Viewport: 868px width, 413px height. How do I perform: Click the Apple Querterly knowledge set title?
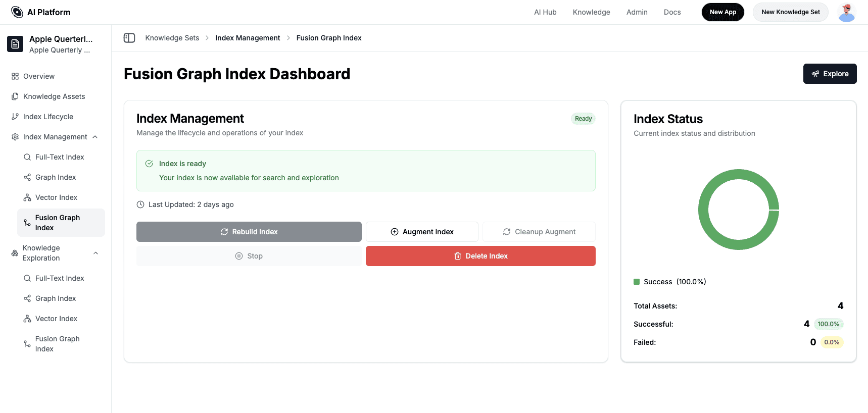[61, 39]
